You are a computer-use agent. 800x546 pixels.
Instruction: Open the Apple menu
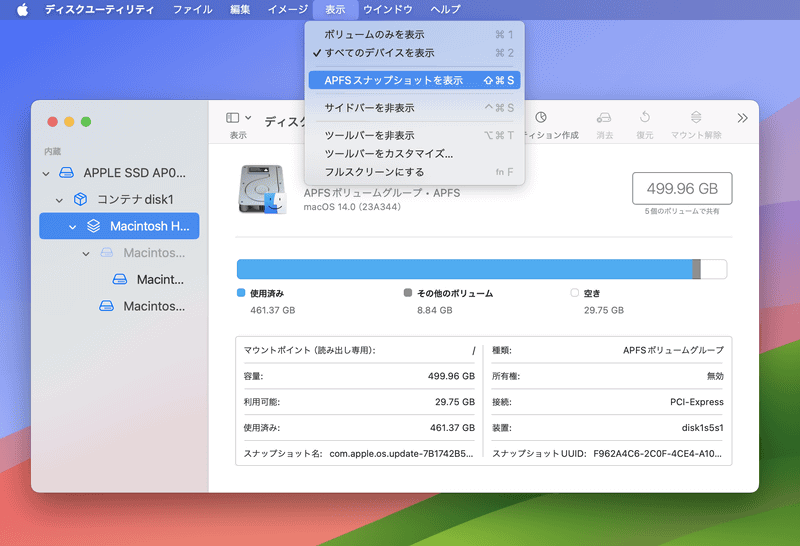pyautogui.click(x=22, y=9)
